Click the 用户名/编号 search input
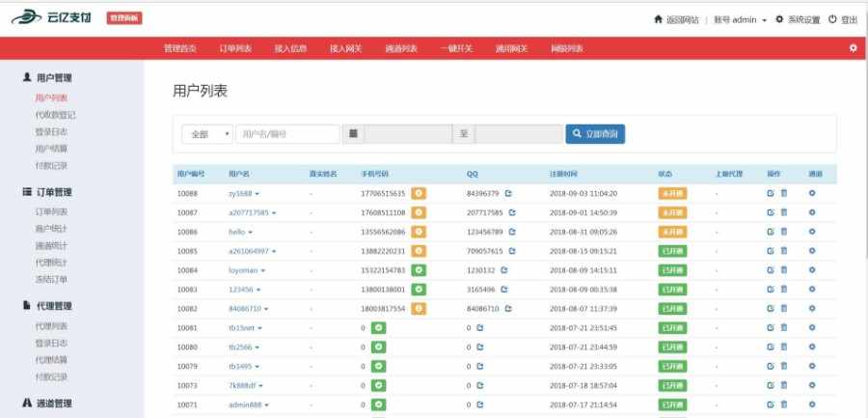 (x=287, y=134)
